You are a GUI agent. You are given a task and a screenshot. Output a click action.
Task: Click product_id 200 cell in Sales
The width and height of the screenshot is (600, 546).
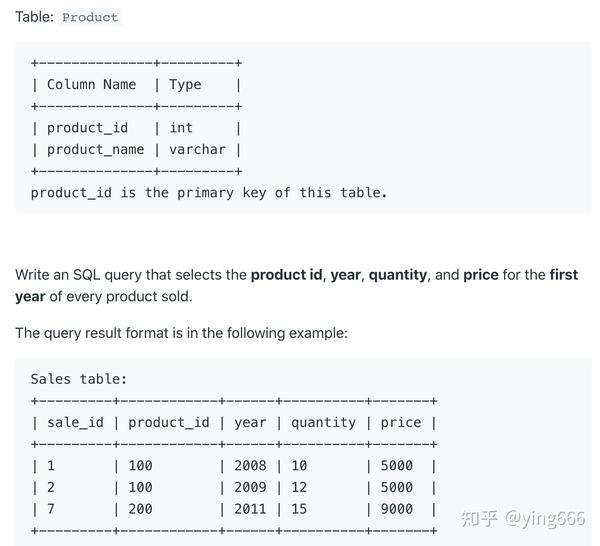[140, 509]
